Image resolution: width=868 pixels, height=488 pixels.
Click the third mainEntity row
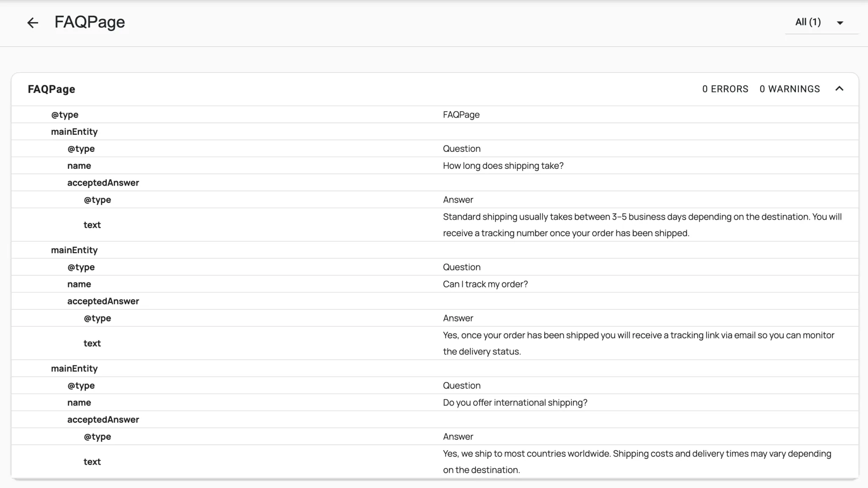tap(74, 368)
